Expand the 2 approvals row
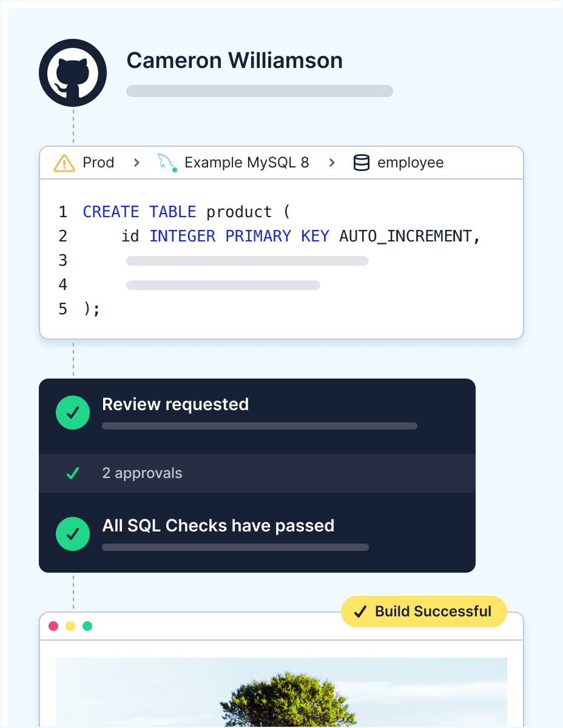This screenshot has width=563, height=728. (257, 473)
